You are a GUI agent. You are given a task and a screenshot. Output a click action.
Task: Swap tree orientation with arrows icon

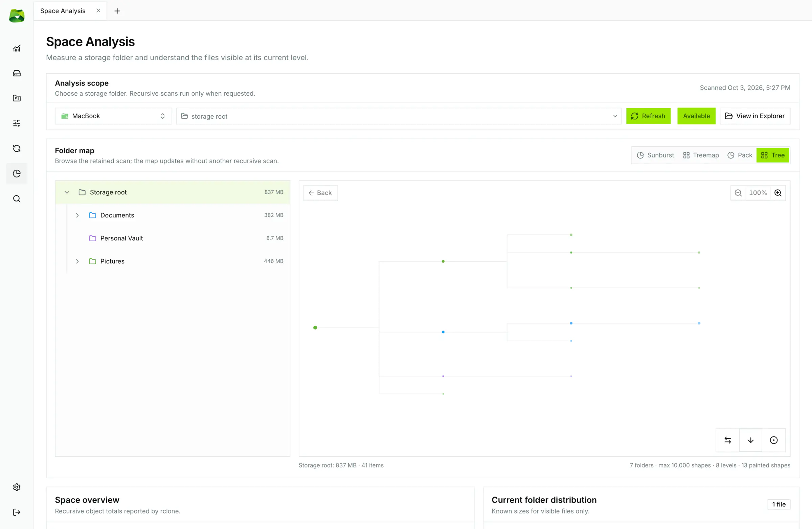point(728,440)
